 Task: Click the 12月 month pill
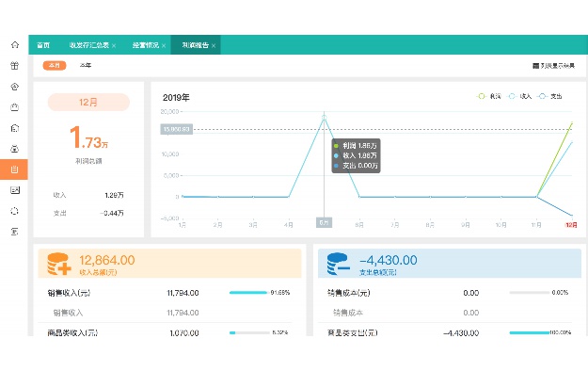pos(88,102)
